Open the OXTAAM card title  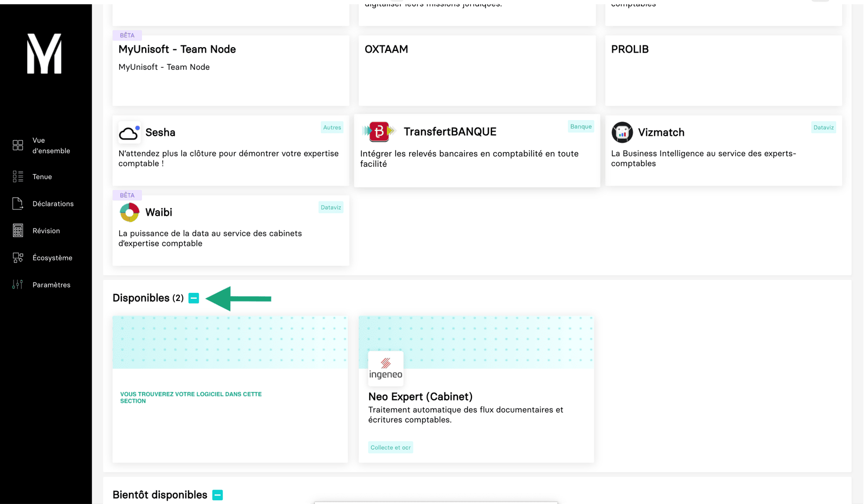[x=386, y=49]
